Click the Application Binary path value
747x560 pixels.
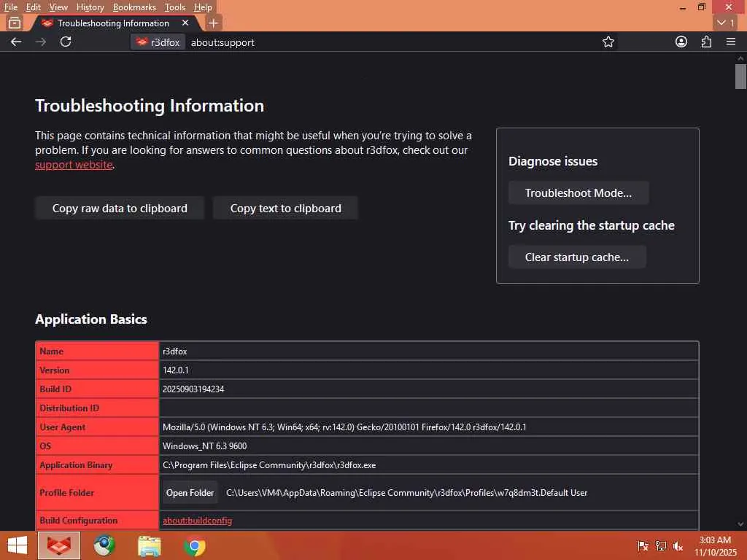269,465
